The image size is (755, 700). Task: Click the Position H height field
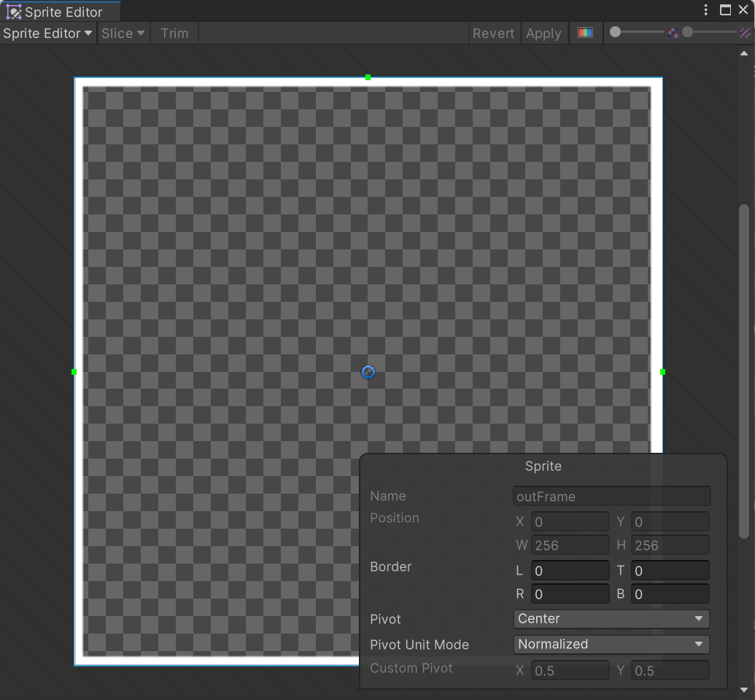[670, 545]
